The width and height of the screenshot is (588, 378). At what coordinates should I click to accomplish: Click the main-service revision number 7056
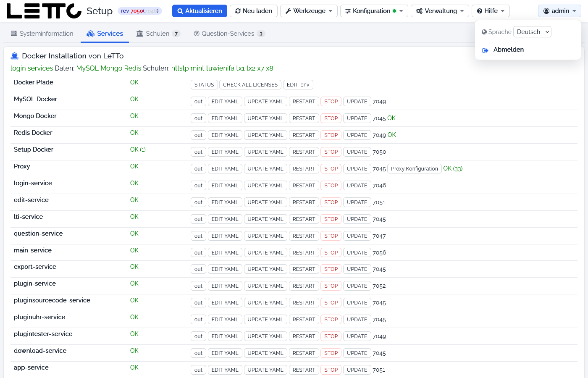pos(379,253)
